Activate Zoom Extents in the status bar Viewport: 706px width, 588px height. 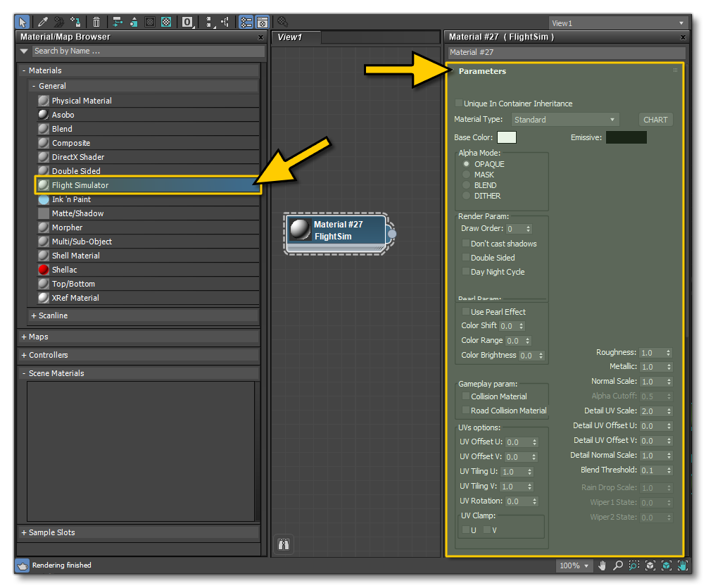pos(650,565)
